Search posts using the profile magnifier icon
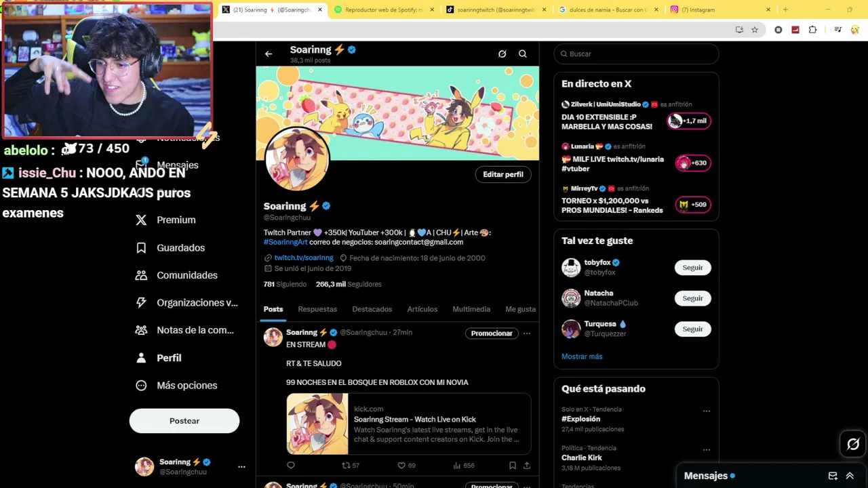 pos(523,54)
